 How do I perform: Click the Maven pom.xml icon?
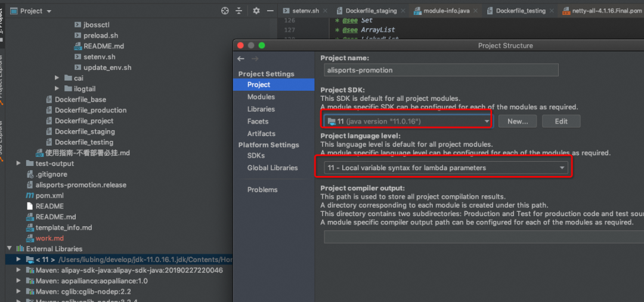[x=30, y=196]
